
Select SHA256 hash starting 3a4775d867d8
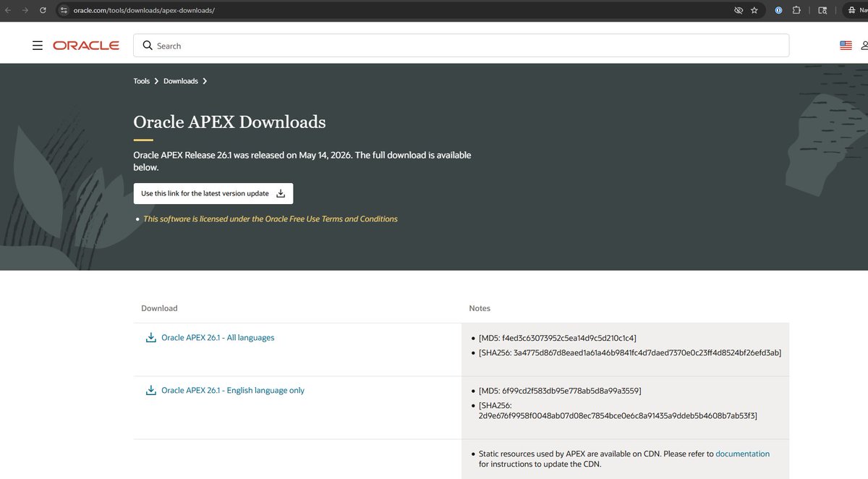630,353
